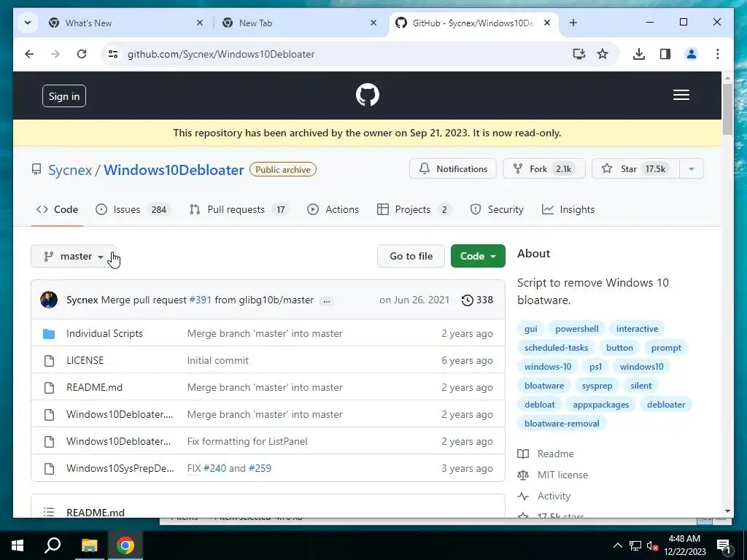Open issue #240 link
The width and height of the screenshot is (747, 560).
pos(215,468)
